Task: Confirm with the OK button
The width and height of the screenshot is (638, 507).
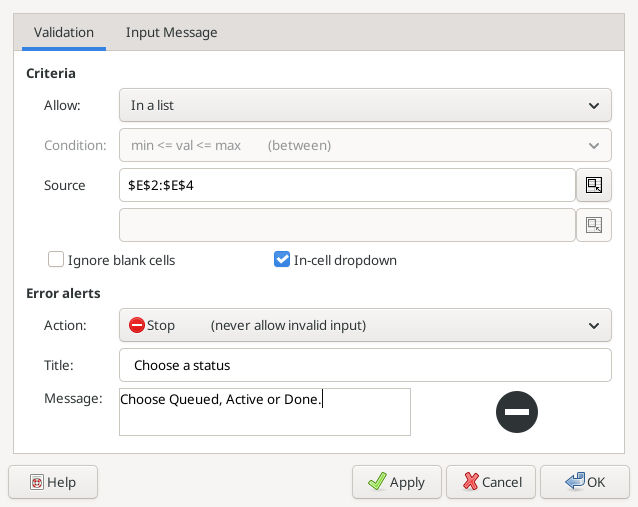Action: click(x=585, y=482)
